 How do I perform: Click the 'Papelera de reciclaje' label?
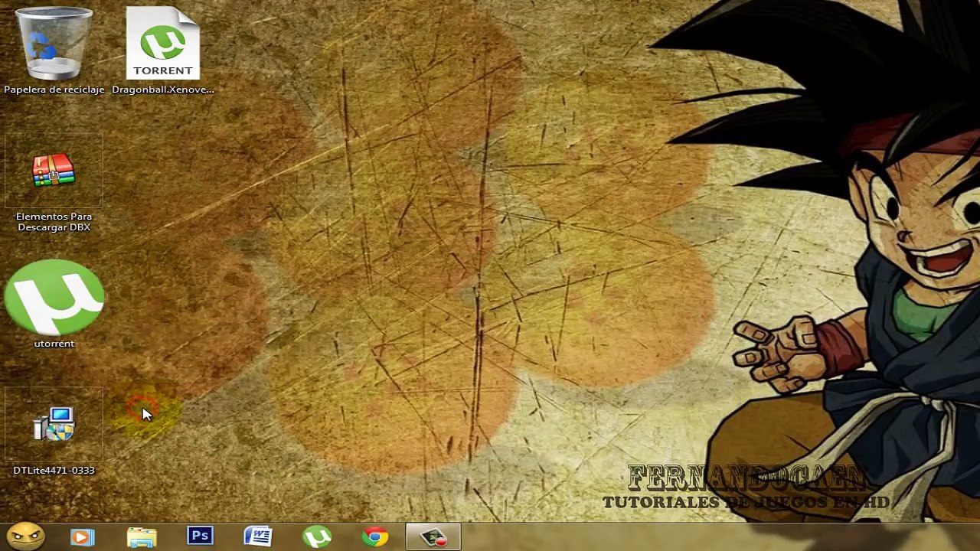54,90
